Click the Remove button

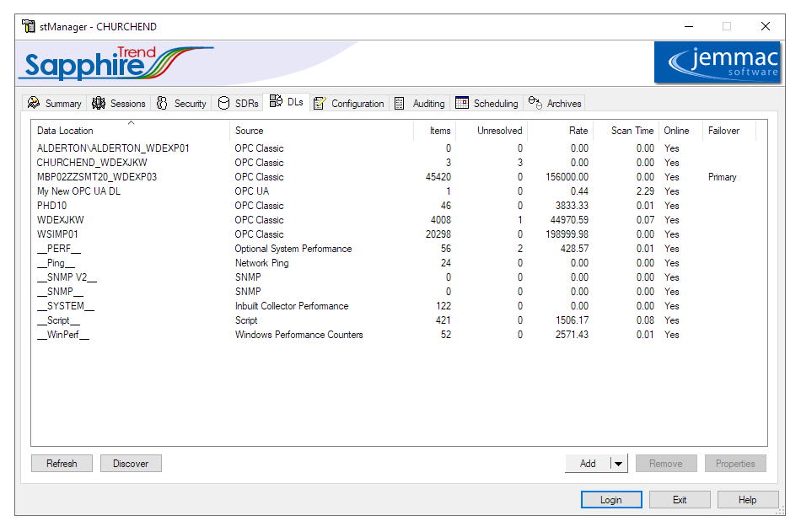coord(666,464)
